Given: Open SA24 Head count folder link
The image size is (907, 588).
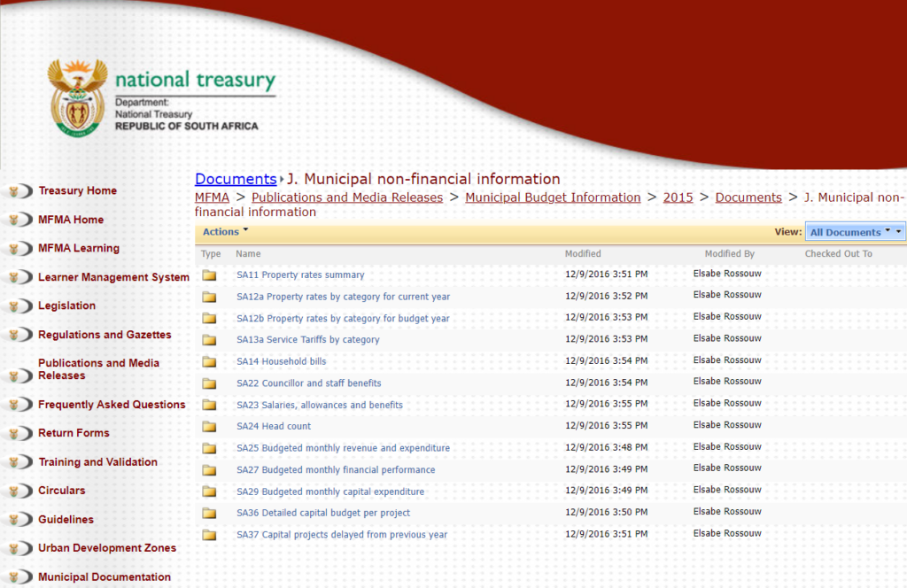Looking at the screenshot, I should pyautogui.click(x=274, y=427).
